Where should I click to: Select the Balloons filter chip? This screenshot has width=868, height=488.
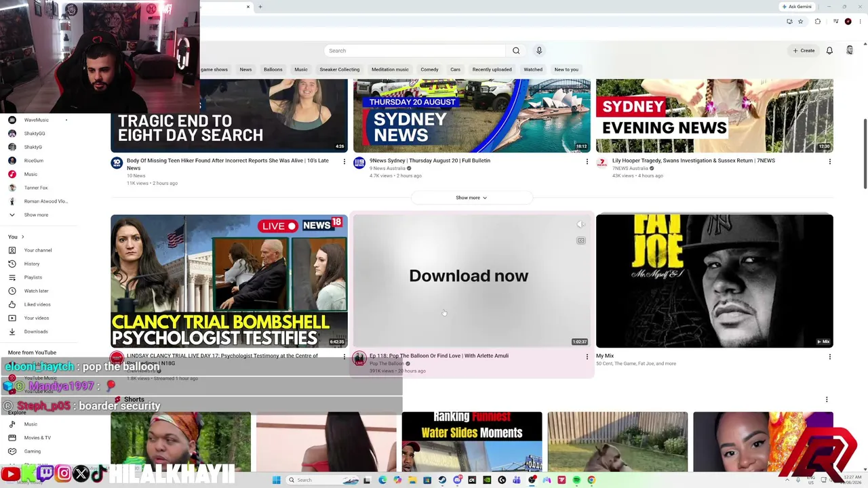273,69
